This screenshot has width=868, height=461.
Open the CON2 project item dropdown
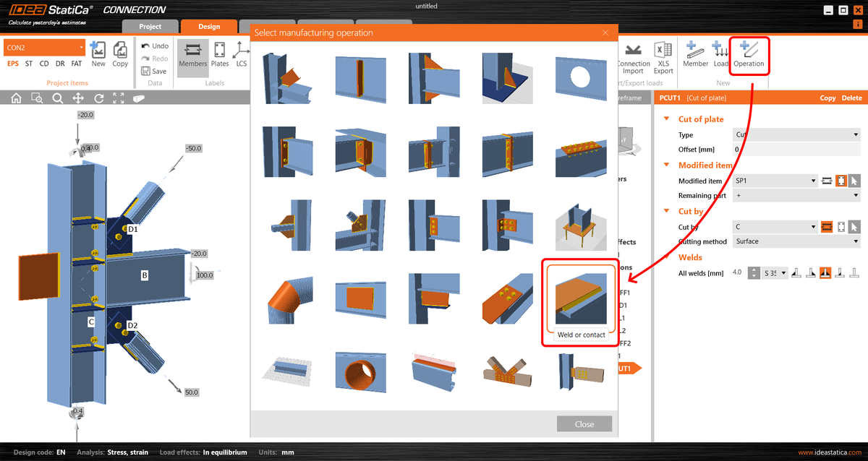pyautogui.click(x=82, y=46)
